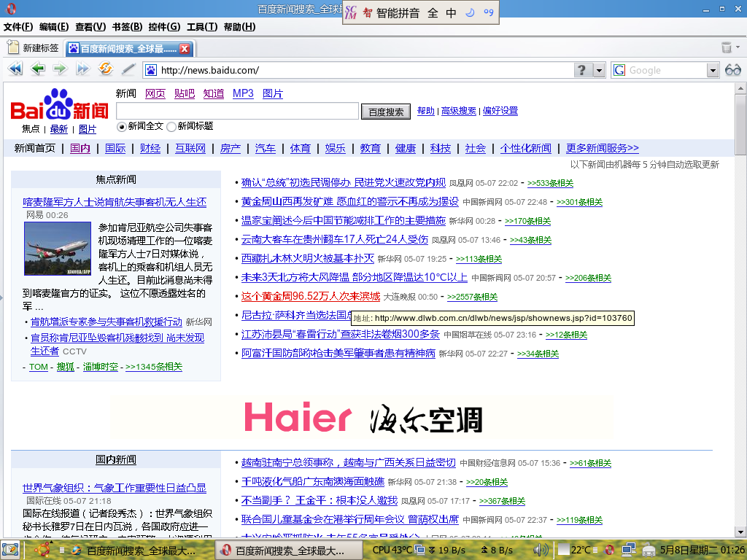
Task: Open the 高级搜索 link
Action: click(458, 111)
